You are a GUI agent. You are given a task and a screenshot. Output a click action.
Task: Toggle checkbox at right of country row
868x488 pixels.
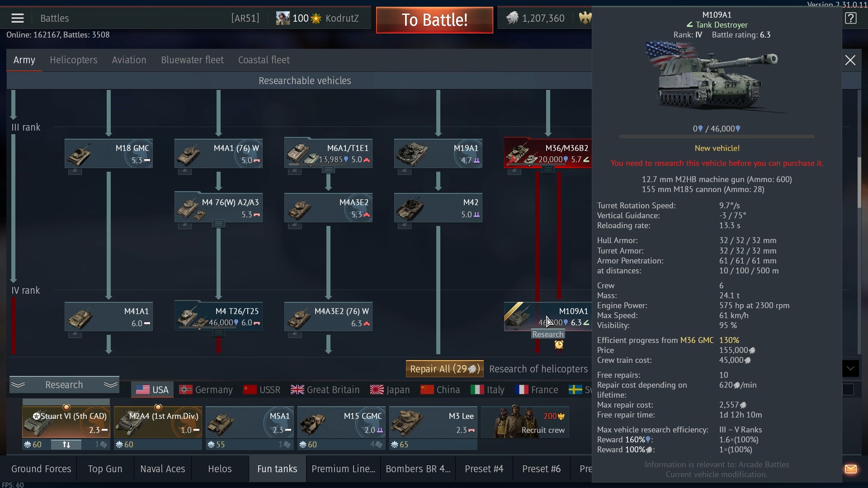point(848,389)
